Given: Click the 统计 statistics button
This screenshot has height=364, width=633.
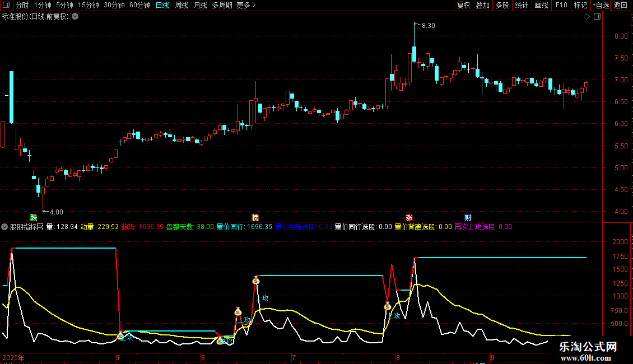Looking at the screenshot, I should click(x=522, y=5).
